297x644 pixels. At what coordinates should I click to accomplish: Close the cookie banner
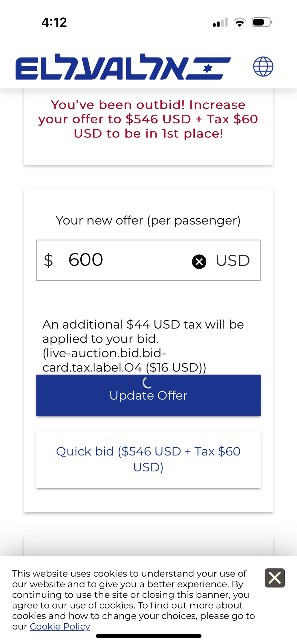(x=275, y=578)
